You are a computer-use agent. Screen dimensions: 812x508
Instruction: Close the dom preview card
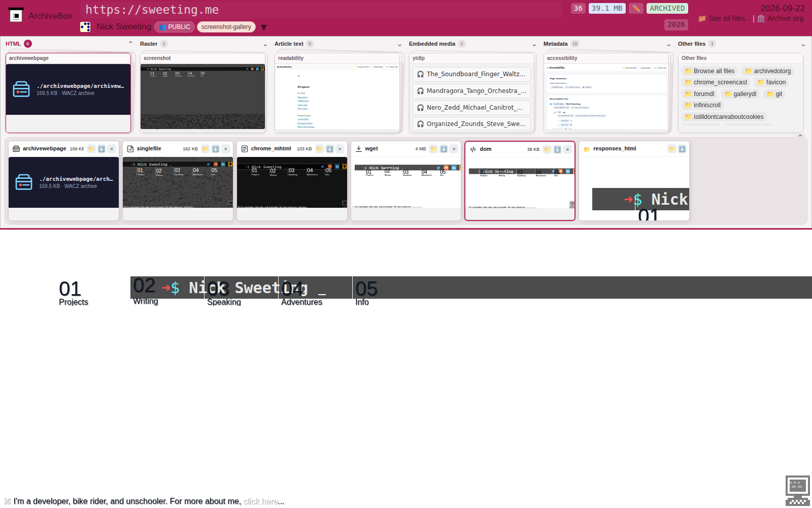click(567, 149)
